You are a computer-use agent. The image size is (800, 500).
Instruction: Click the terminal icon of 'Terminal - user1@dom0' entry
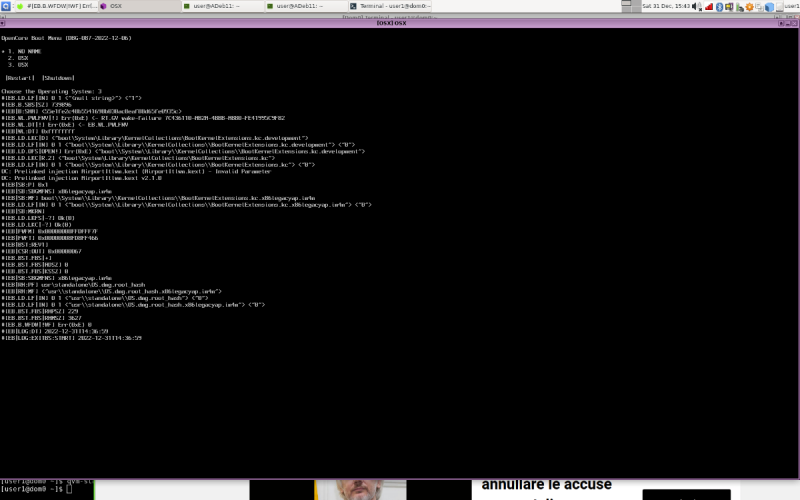tap(353, 6)
